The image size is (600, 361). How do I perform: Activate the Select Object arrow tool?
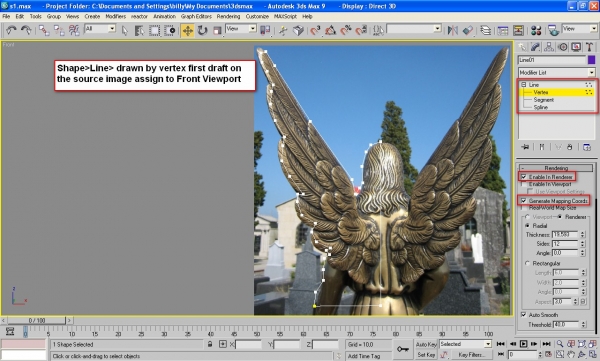pos(125,30)
